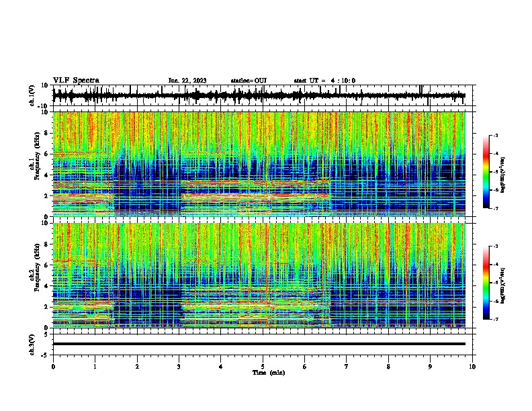The image size is (532, 411).
Task: Click the ch.1 "Frequency (kHz)" axis label
Action: pos(37,156)
